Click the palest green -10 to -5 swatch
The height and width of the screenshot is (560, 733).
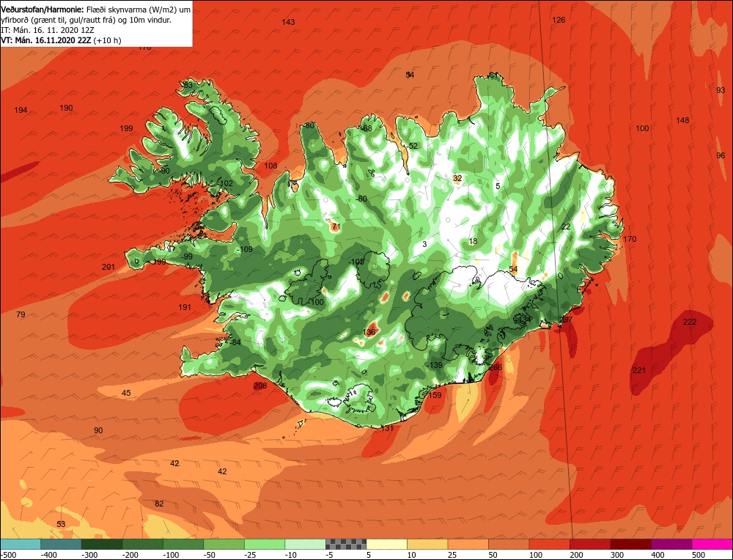(305, 544)
